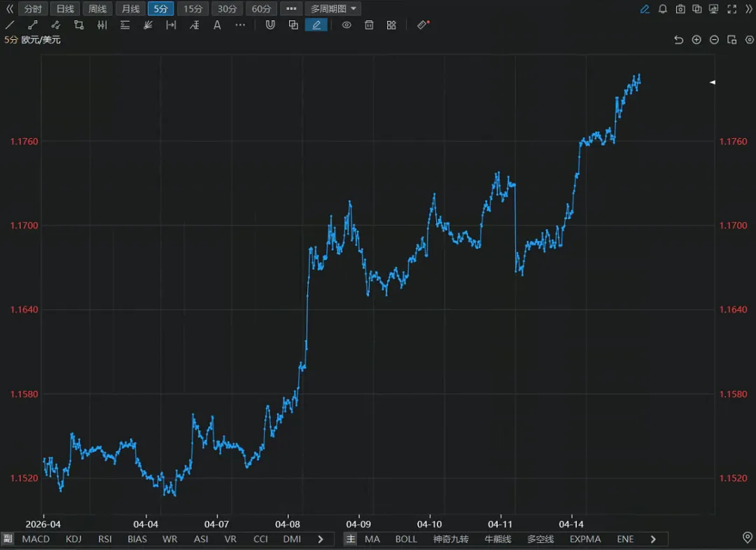The image size is (756, 550).
Task: Select the fan lines tool
Action: click(148, 25)
